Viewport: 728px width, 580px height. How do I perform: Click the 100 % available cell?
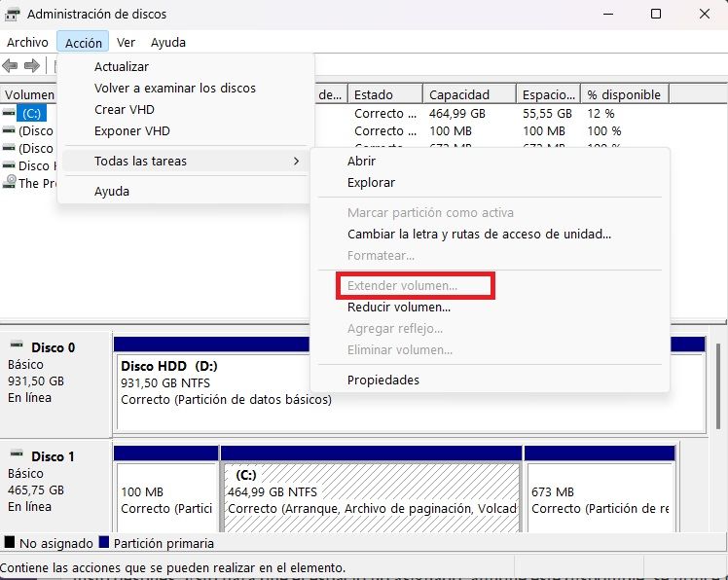click(603, 131)
